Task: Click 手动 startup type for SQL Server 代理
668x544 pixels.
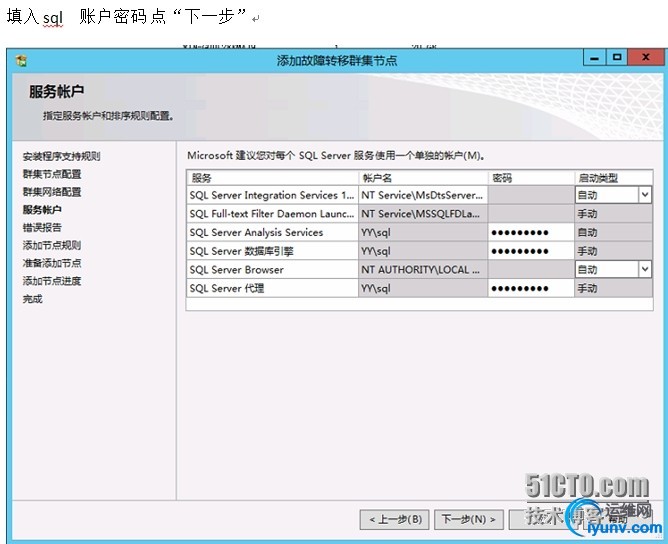Action: coord(613,288)
